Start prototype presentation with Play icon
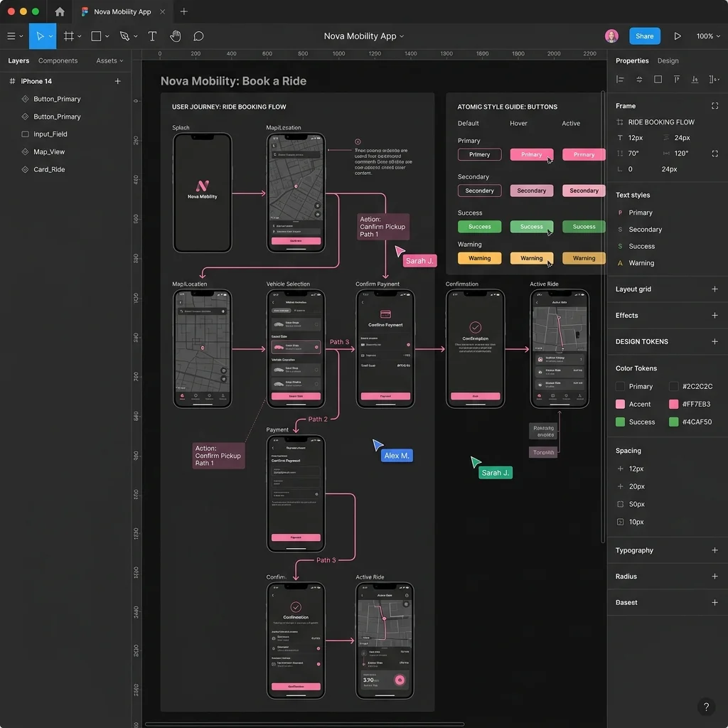Viewport: 728px width, 728px height. [x=678, y=36]
